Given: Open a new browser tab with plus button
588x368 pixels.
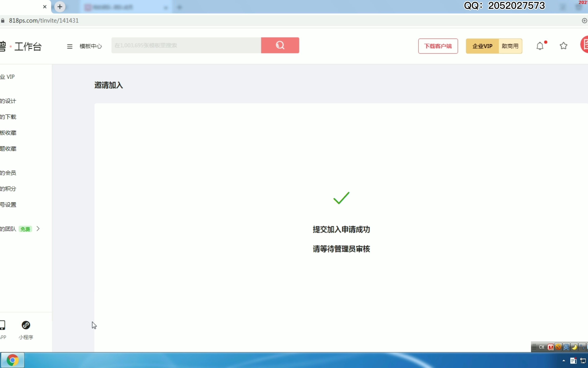Looking at the screenshot, I should click(60, 7).
